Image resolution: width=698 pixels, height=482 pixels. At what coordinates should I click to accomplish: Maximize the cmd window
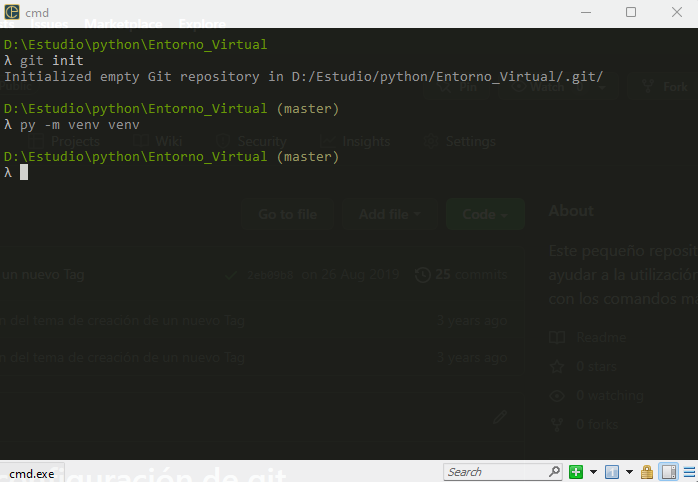click(x=631, y=12)
